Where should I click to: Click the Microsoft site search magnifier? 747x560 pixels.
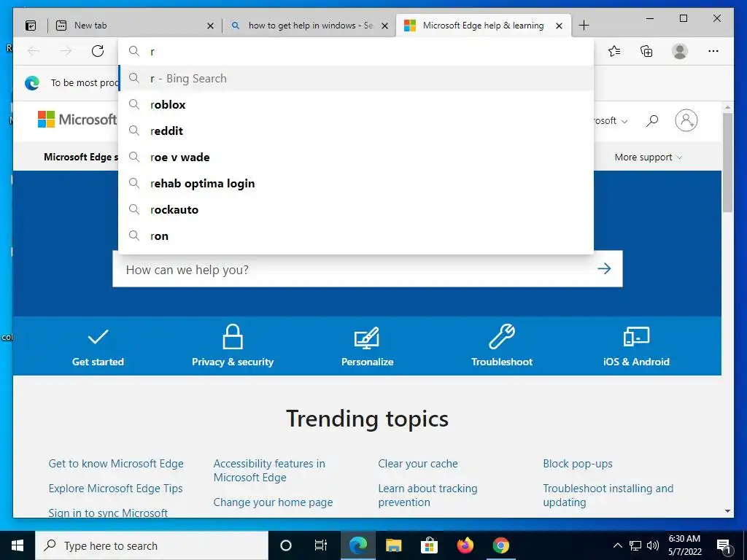pyautogui.click(x=652, y=120)
